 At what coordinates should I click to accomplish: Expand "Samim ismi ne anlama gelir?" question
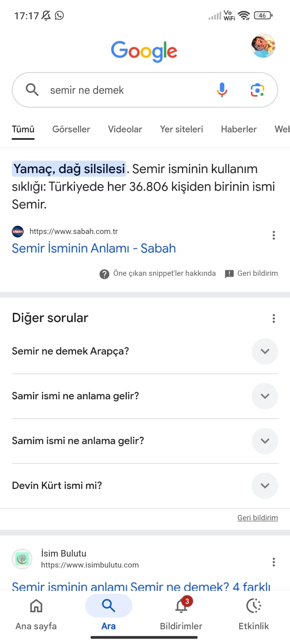click(x=265, y=441)
